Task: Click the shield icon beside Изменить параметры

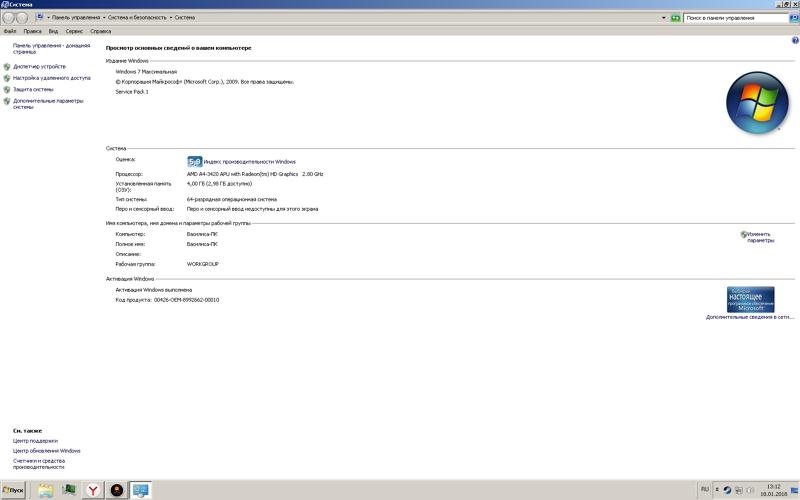Action: [743, 235]
